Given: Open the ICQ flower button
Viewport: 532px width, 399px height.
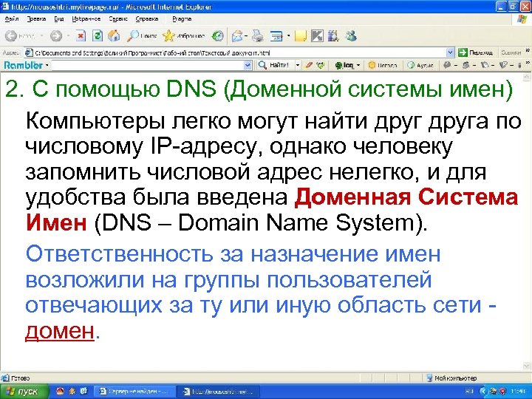Looking at the screenshot, I should tap(344, 65).
